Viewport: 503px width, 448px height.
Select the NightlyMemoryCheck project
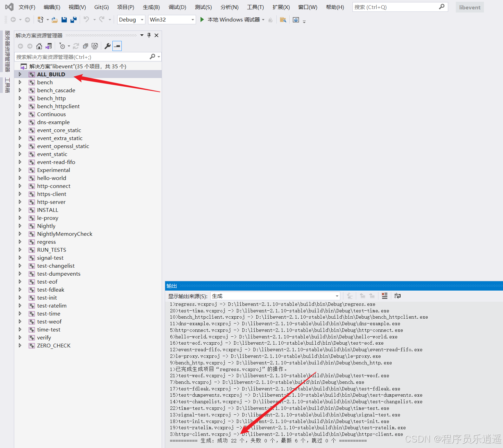(65, 234)
